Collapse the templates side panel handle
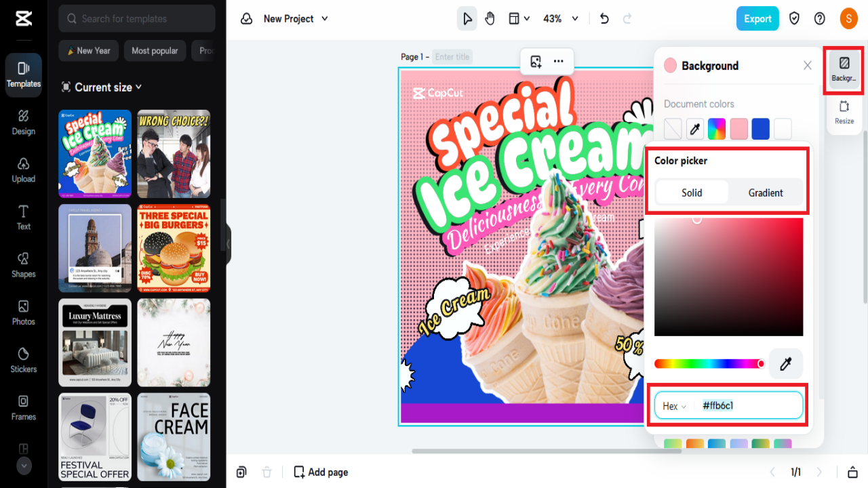The image size is (868, 488). point(229,244)
